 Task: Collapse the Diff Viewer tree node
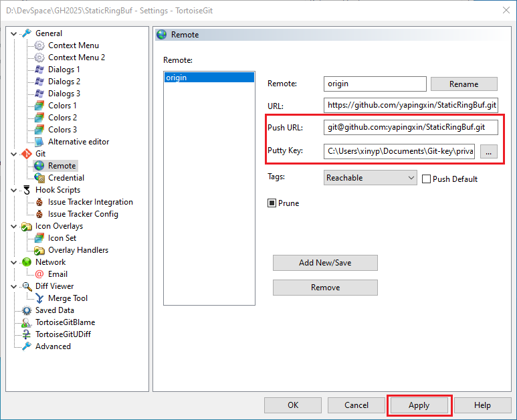click(x=14, y=286)
